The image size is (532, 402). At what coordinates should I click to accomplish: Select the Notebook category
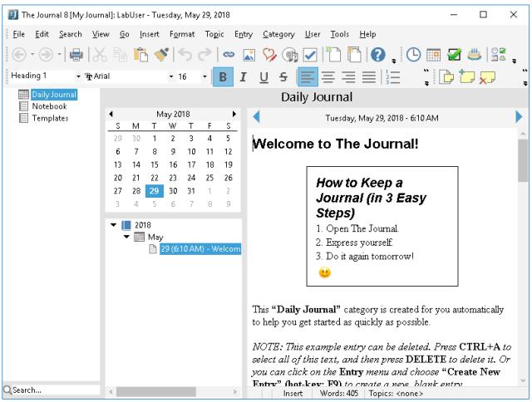pos(50,106)
